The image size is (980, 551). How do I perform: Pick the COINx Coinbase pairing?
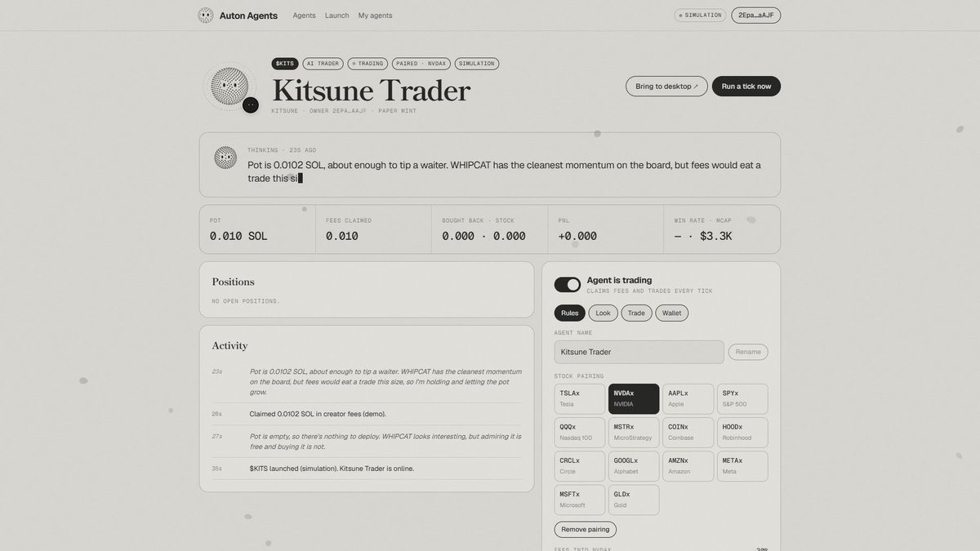688,433
